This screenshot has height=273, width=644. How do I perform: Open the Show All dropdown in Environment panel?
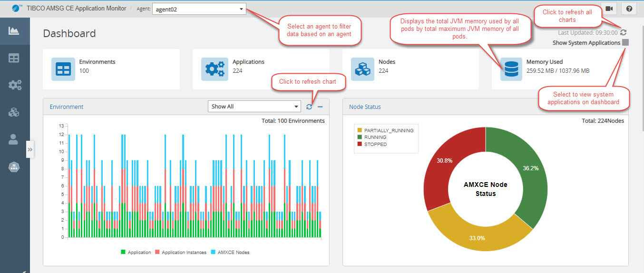pos(254,107)
